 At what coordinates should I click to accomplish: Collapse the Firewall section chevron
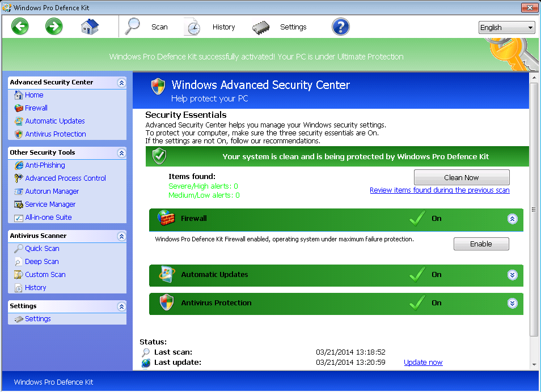click(x=512, y=219)
